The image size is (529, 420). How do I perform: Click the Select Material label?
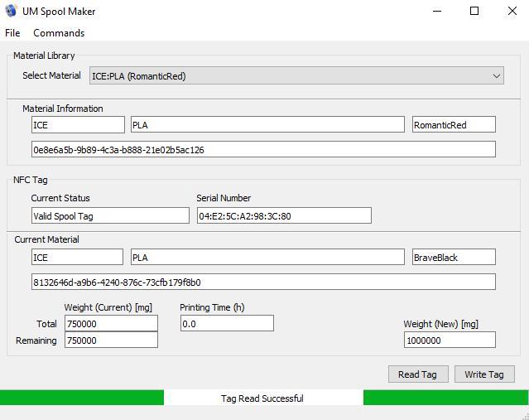(51, 75)
